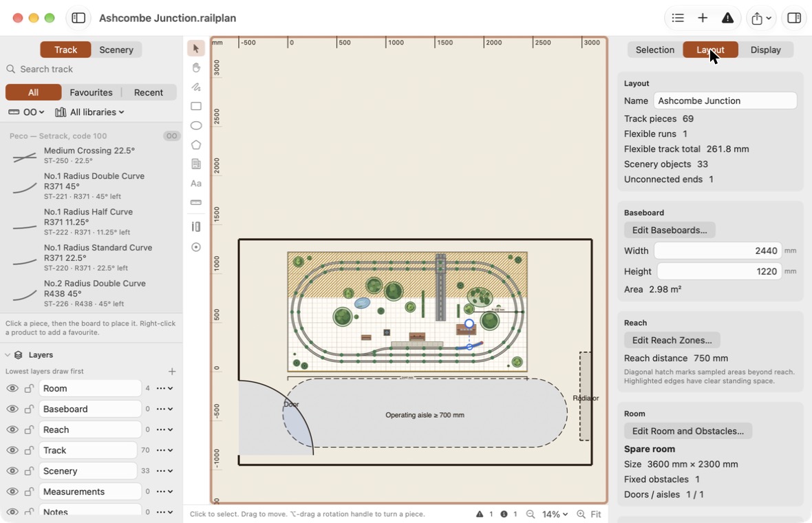Select No.2 Radius Double Curve R438 45°
Image resolution: width=812 pixels, height=523 pixels.
91,294
